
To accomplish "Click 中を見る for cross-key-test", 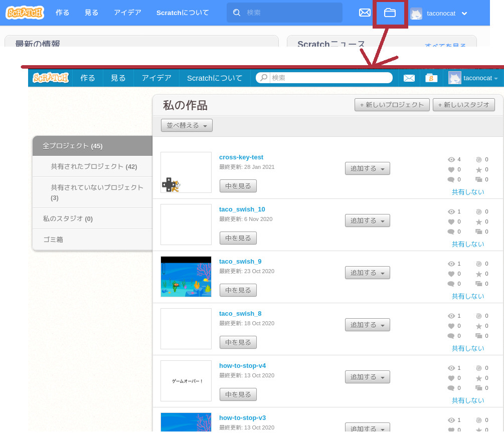I will click(x=238, y=186).
